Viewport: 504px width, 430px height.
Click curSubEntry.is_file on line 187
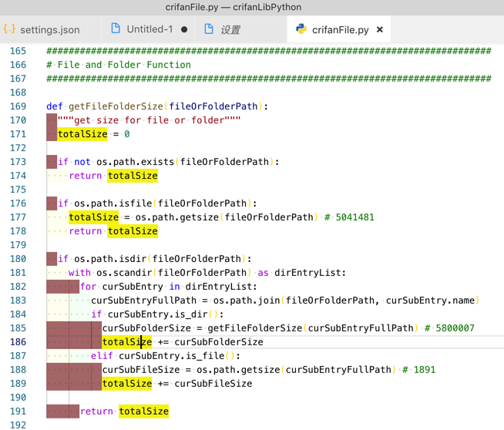(x=172, y=356)
